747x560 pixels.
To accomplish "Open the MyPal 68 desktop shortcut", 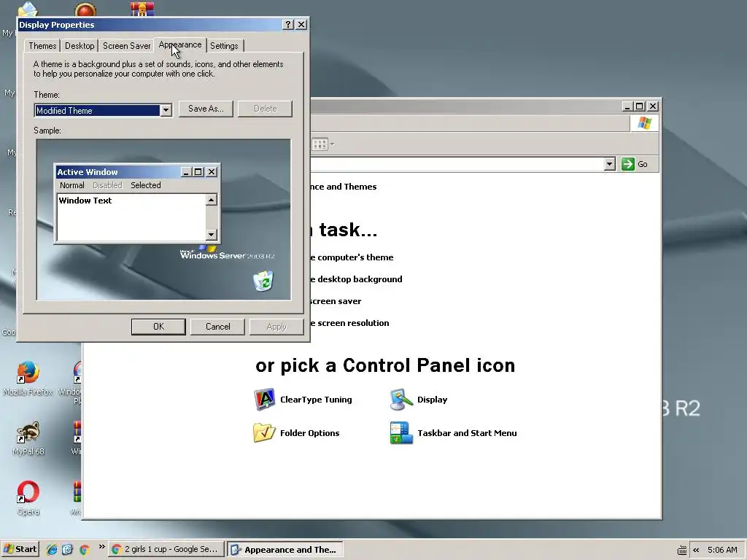I will point(28,432).
